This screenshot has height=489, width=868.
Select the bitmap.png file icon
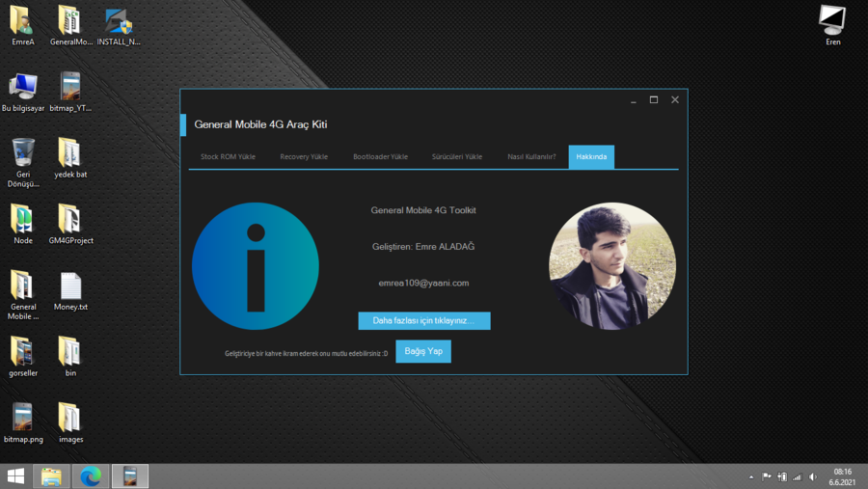click(x=23, y=423)
